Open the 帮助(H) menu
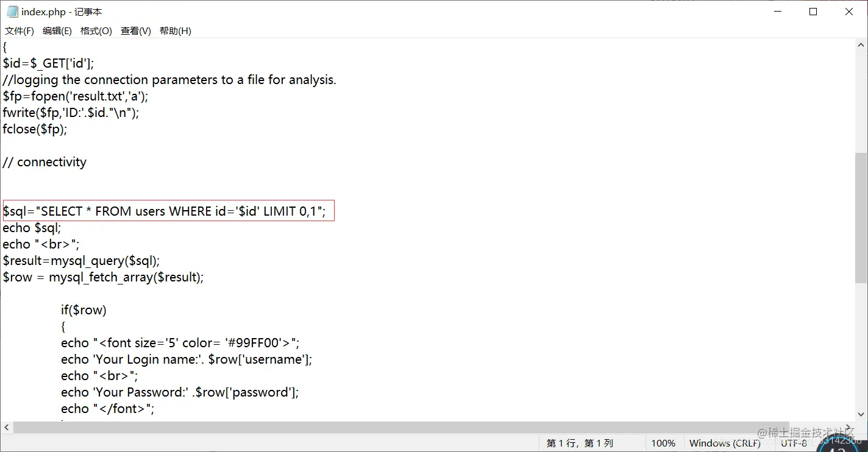Viewport: 868px width, 452px height. 176,31
